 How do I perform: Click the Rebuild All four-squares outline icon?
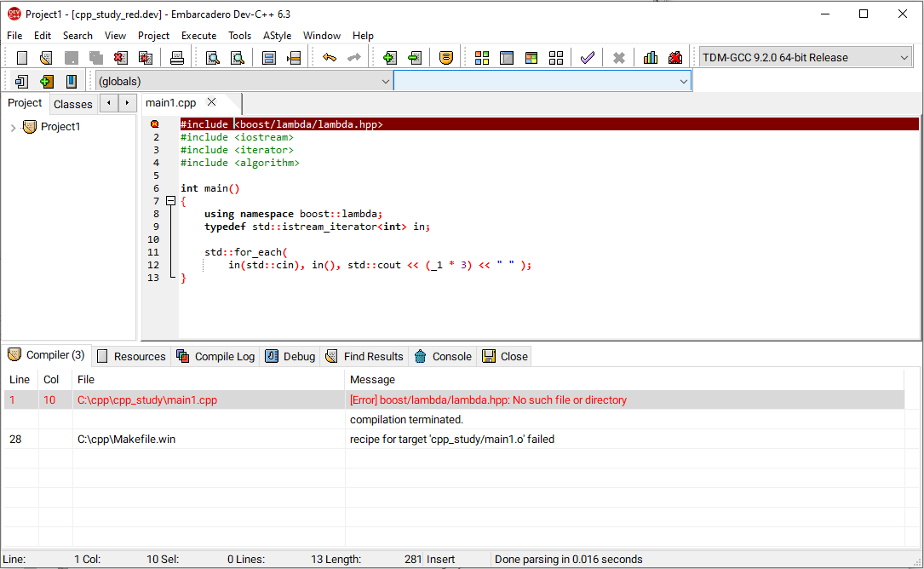click(x=556, y=58)
